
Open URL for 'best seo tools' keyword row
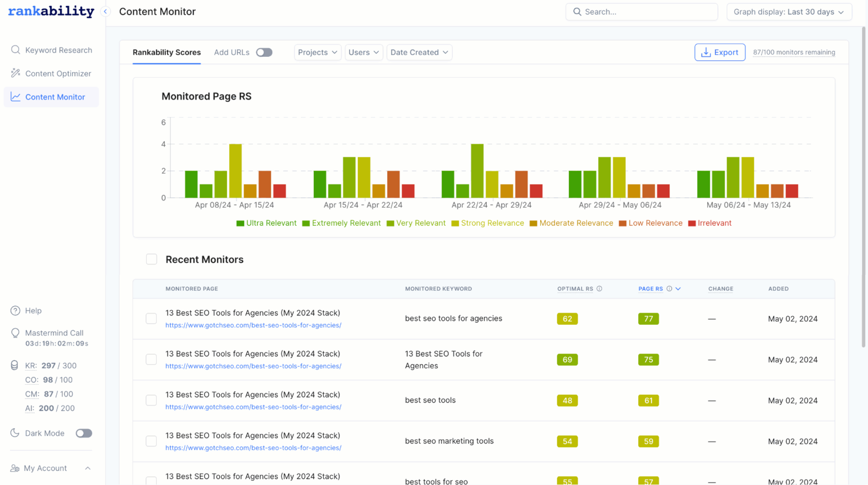pyautogui.click(x=253, y=407)
